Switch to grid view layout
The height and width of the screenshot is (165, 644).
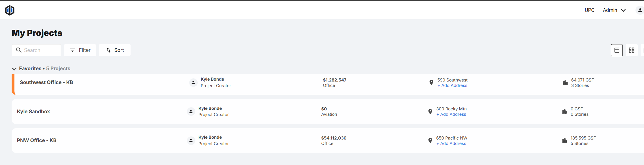(631, 50)
